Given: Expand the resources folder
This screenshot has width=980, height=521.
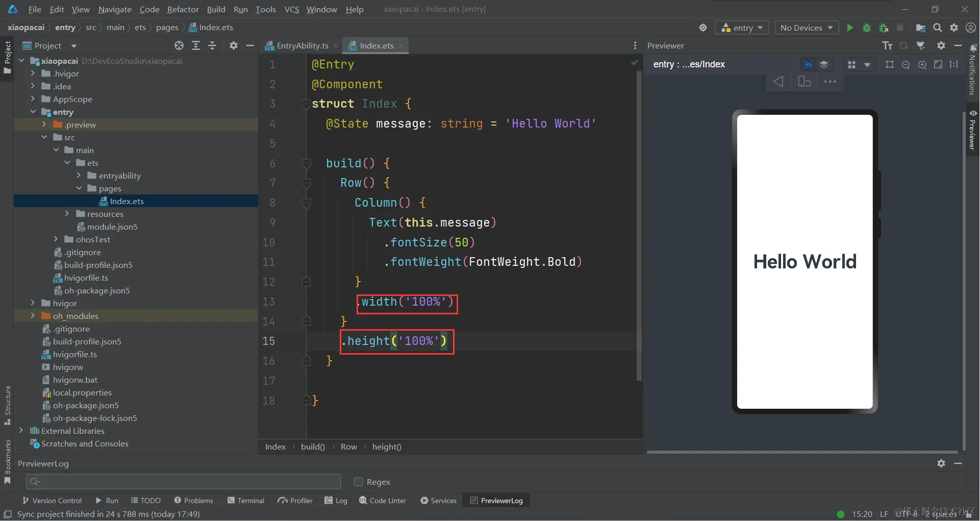Looking at the screenshot, I should [67, 214].
